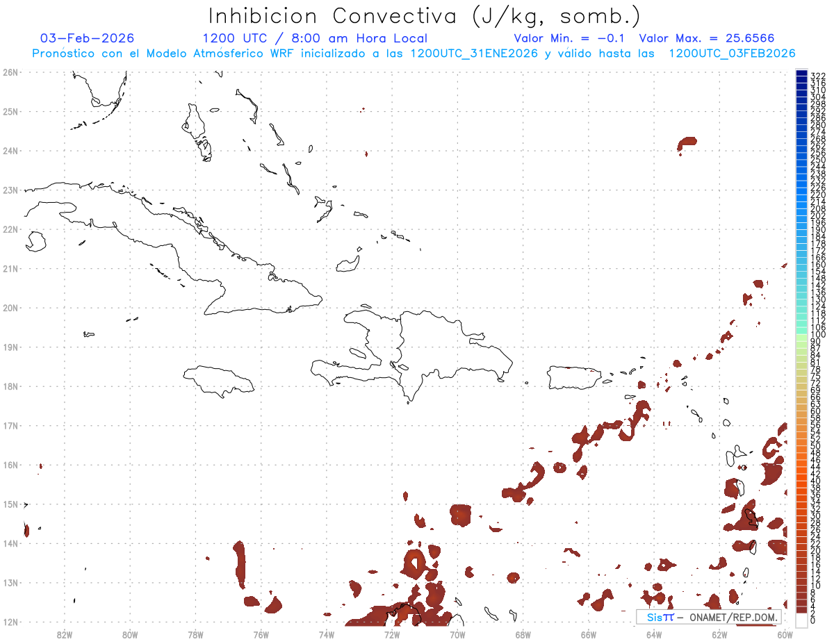Image resolution: width=834 pixels, height=644 pixels.
Task: Click the "Valor Min. = -0.1" text
Action: click(571, 38)
